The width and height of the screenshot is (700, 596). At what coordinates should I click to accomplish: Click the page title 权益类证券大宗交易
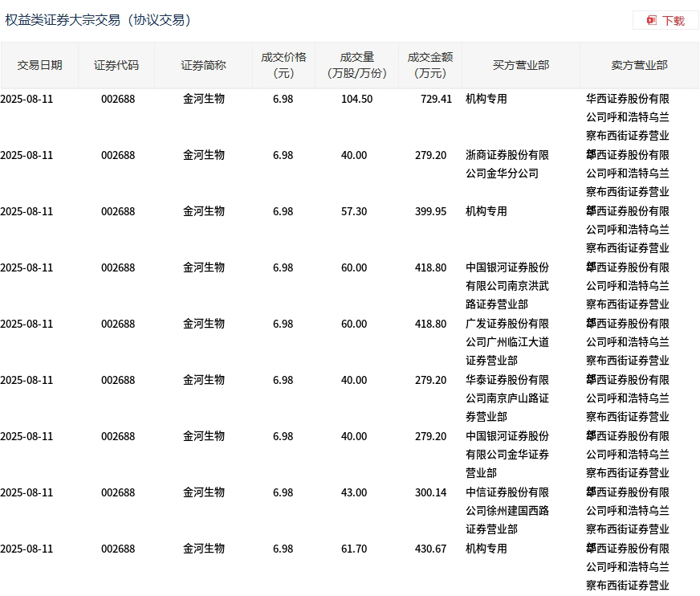click(98, 20)
